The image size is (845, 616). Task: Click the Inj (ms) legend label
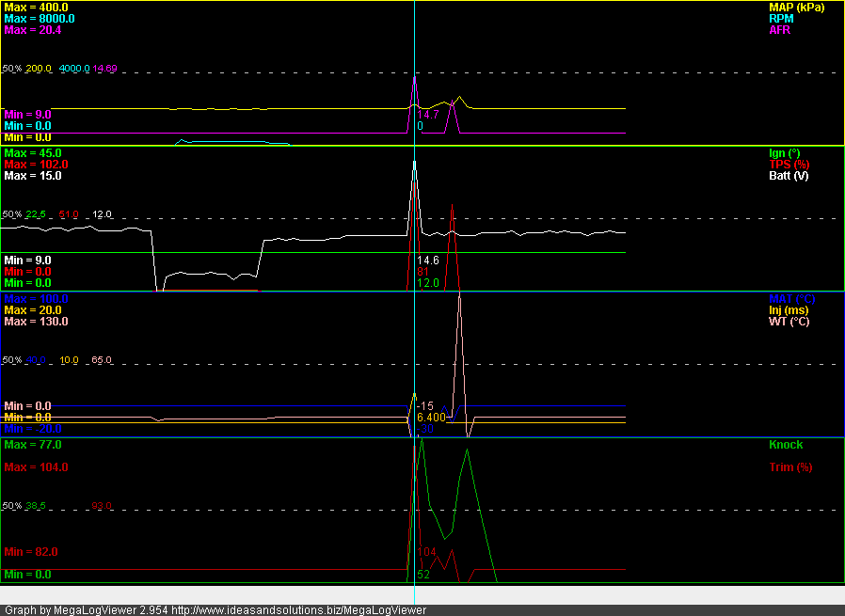789,310
